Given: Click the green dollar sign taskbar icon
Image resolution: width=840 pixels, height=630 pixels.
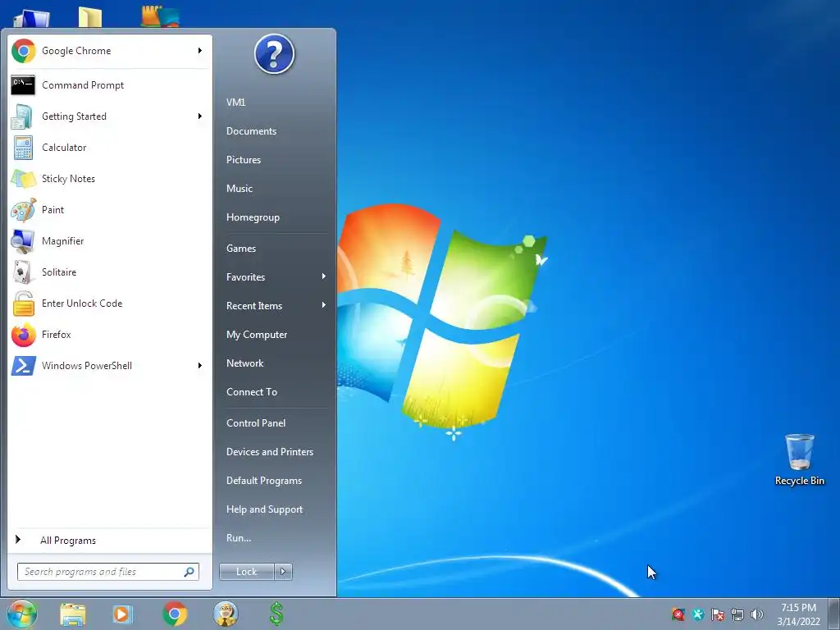Looking at the screenshot, I should point(276,614).
